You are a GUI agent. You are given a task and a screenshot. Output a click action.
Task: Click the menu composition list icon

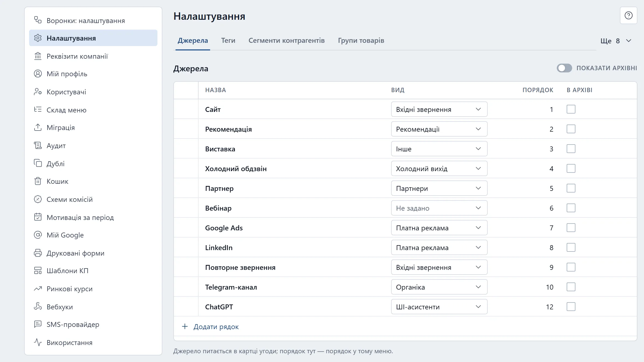[x=38, y=109]
